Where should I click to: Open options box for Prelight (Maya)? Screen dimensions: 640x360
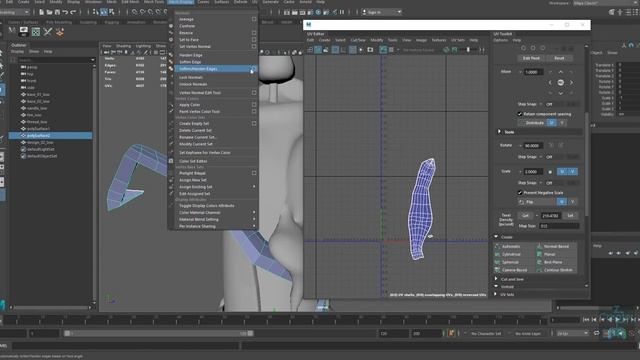click(x=254, y=173)
